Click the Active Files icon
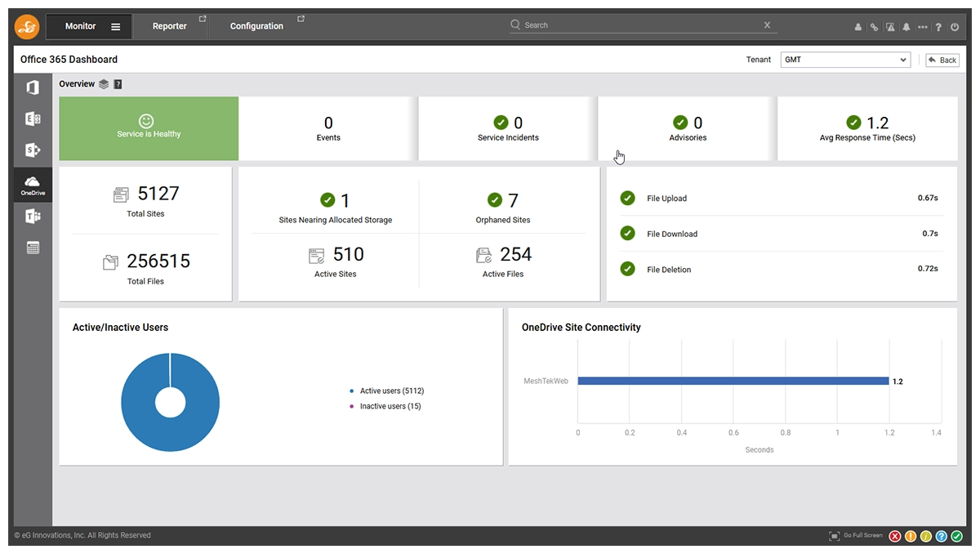Viewport: 980px width, 554px height. pos(483,256)
